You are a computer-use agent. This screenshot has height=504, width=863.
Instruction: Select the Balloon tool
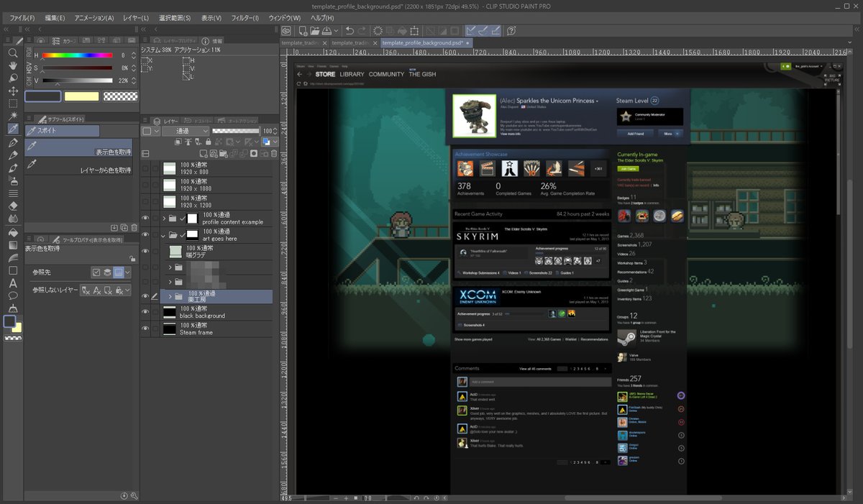(x=13, y=295)
